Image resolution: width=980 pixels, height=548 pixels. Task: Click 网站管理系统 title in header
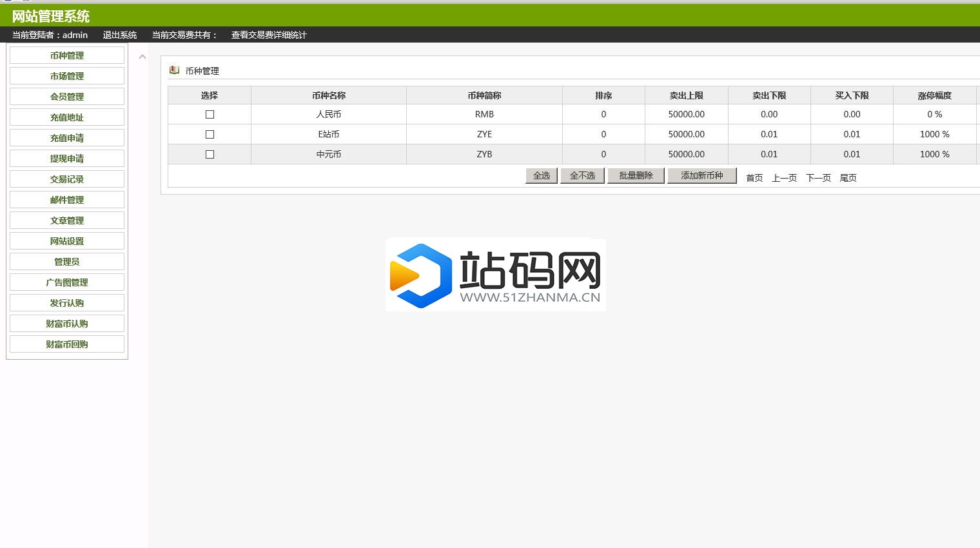coord(51,16)
